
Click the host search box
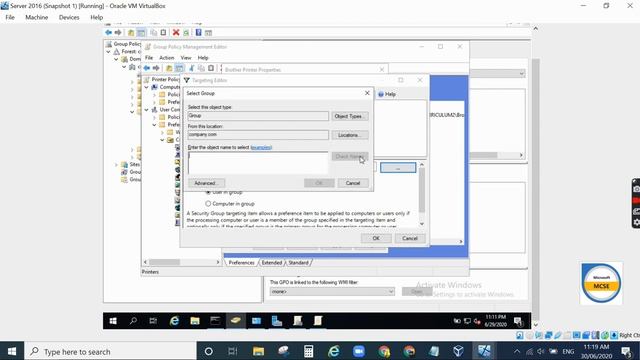111,351
